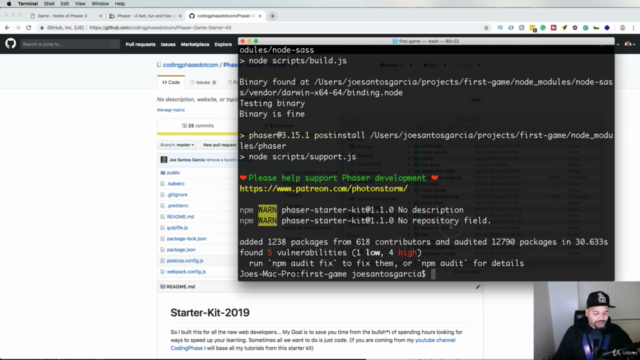640x360 pixels.
Task: Open the CodingPhase link in README
Action: [x=187, y=348]
